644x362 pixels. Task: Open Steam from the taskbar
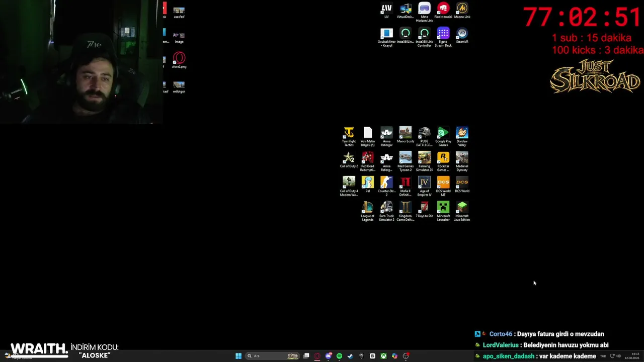(350, 356)
